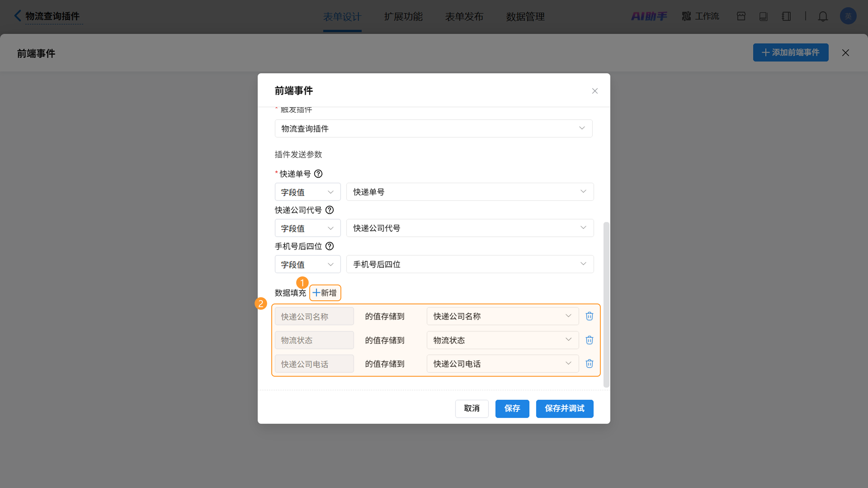Click the 插件发送参数 label
This screenshot has width=868, height=488.
pyautogui.click(x=298, y=155)
